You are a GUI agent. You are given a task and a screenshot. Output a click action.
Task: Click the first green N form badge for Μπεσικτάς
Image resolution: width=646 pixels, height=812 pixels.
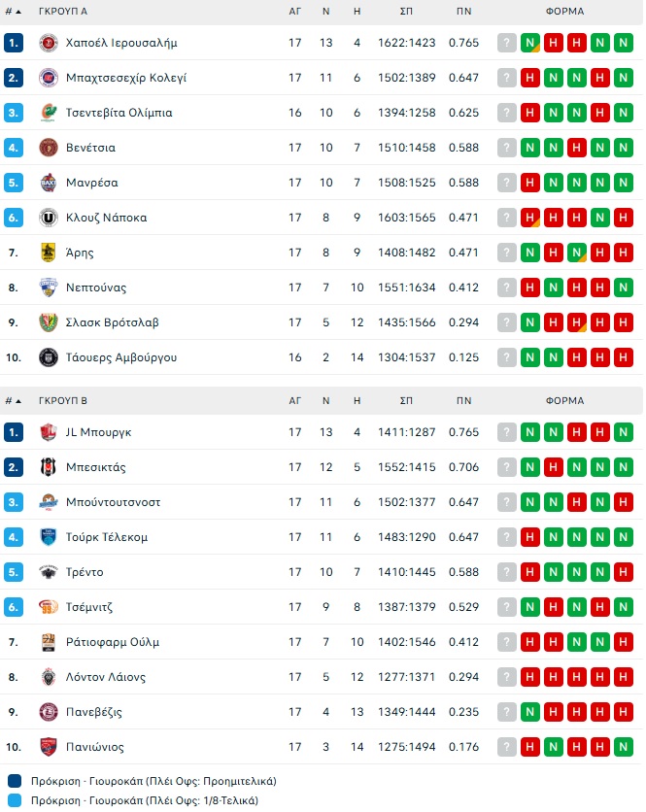(x=530, y=467)
